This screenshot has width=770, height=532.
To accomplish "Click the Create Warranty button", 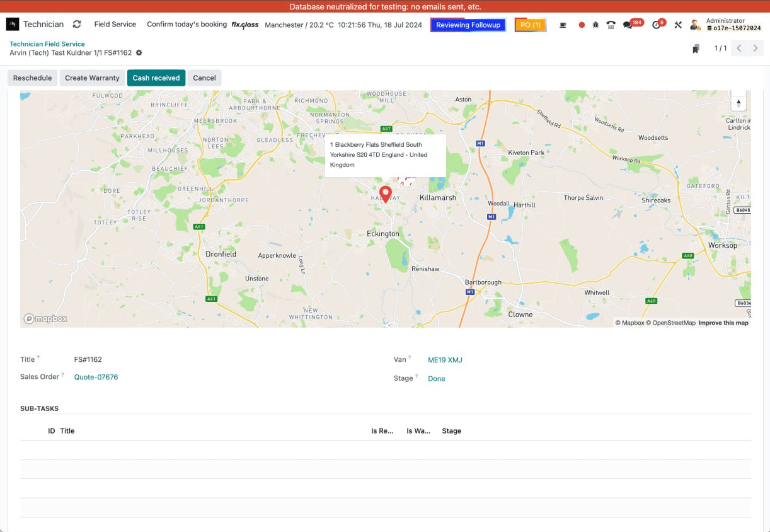I will coord(92,78).
